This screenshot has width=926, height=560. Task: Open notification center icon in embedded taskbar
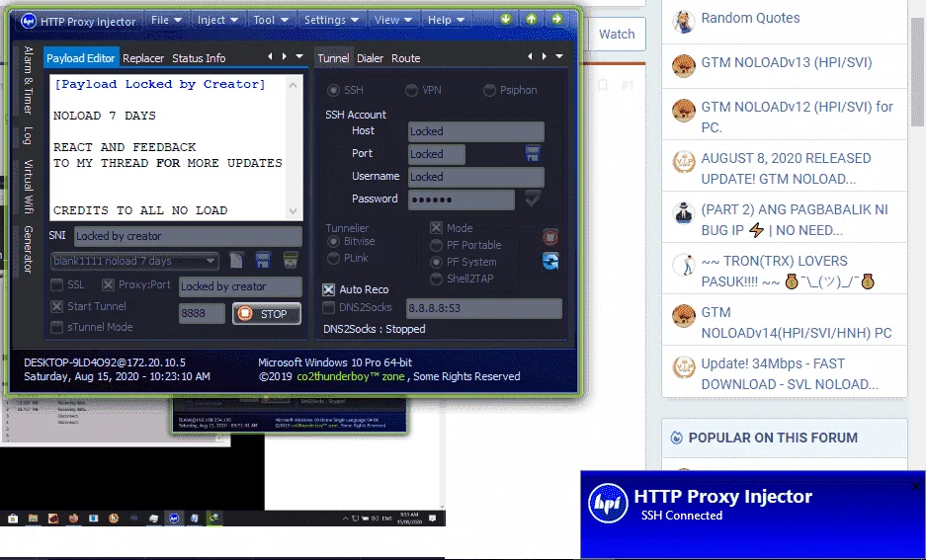[432, 519]
